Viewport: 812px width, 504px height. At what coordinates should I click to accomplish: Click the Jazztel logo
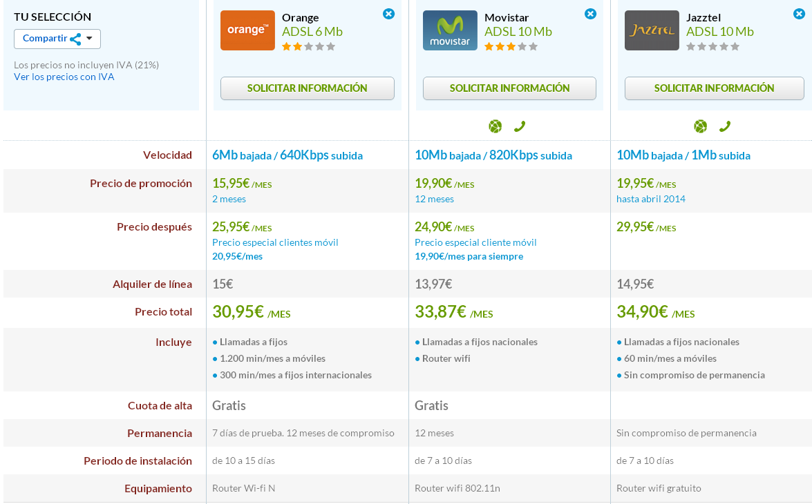652,30
